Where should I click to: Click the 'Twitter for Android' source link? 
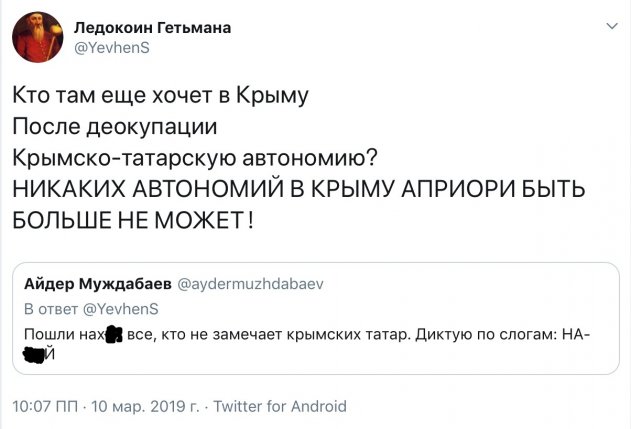click(x=281, y=406)
